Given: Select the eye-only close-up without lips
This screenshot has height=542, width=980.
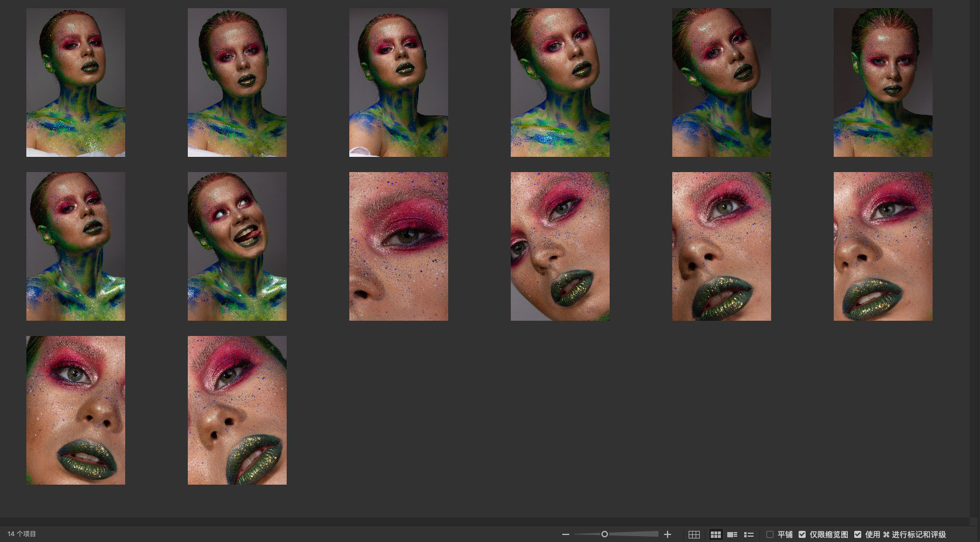Looking at the screenshot, I should [398, 246].
